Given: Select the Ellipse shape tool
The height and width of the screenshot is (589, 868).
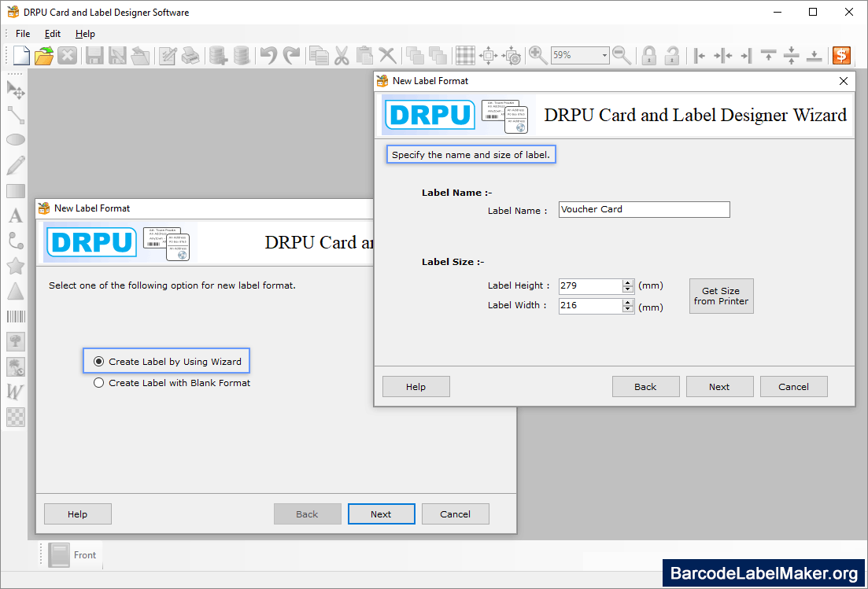Looking at the screenshot, I should tap(16, 140).
